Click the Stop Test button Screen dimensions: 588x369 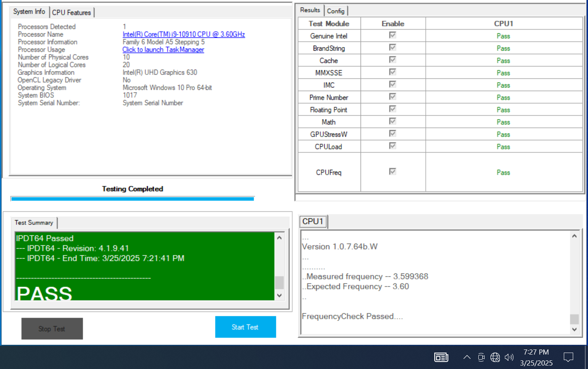[x=52, y=329]
